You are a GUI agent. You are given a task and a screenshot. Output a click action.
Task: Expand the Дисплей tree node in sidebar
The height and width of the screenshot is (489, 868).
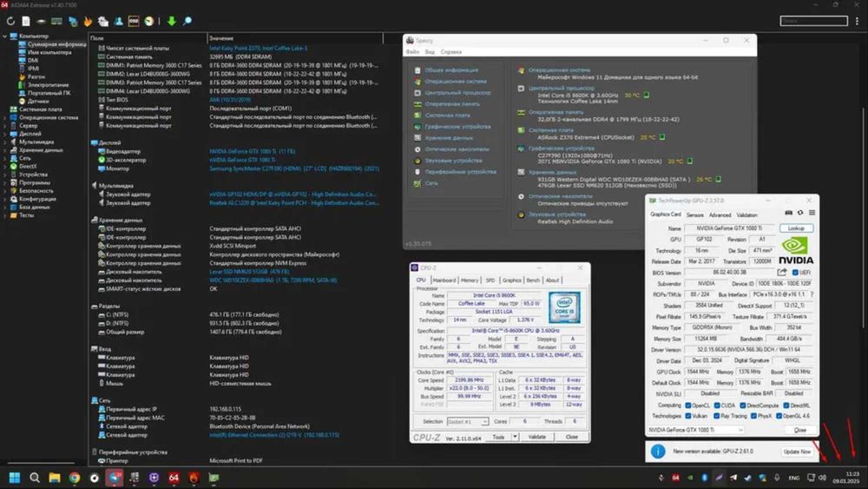[5, 134]
